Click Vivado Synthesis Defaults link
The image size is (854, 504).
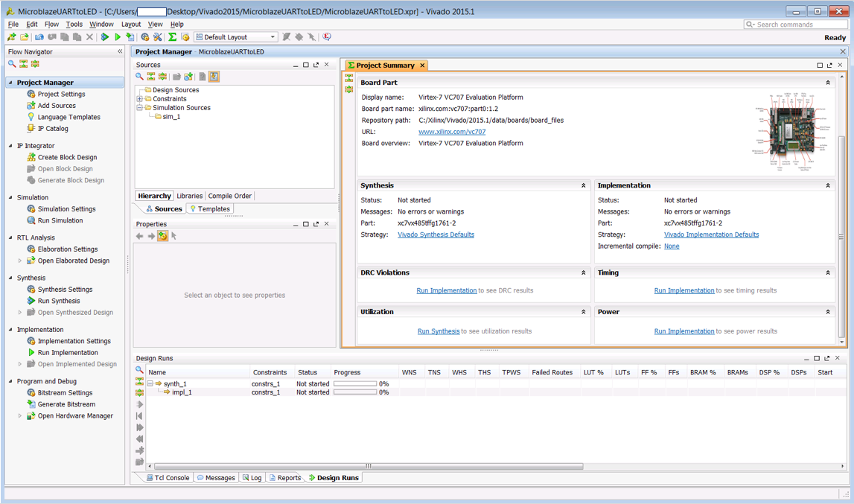pos(436,235)
